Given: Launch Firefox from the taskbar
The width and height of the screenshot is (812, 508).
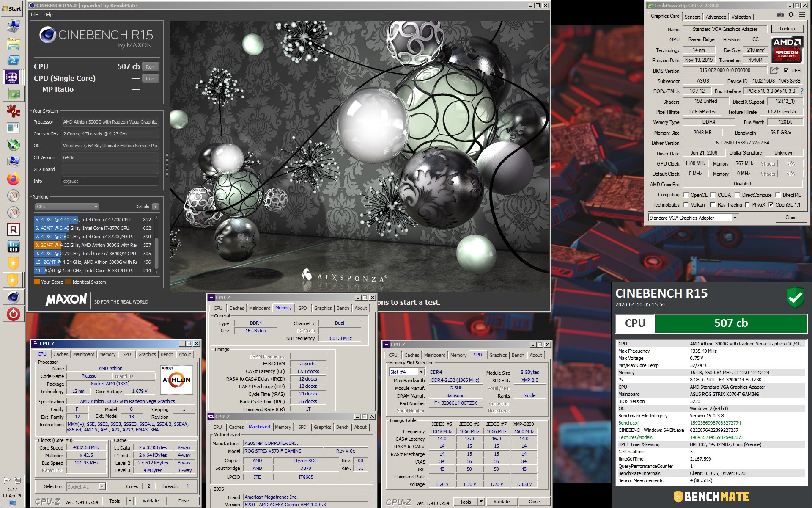Looking at the screenshot, I should [x=14, y=179].
